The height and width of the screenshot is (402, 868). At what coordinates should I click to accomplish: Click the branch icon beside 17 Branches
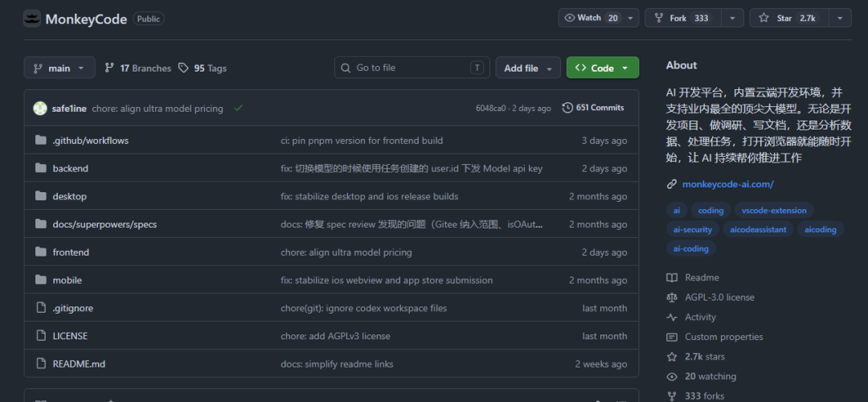point(109,68)
